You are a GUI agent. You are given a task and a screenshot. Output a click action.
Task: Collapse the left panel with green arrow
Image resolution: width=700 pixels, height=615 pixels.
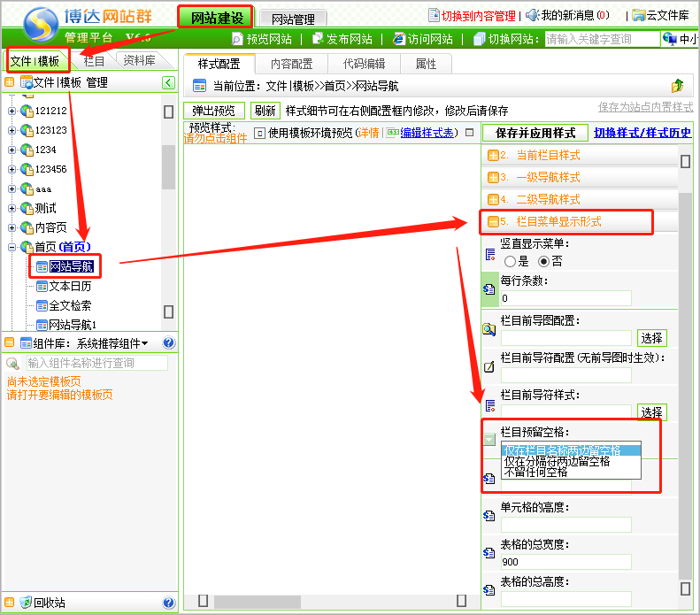click(168, 82)
